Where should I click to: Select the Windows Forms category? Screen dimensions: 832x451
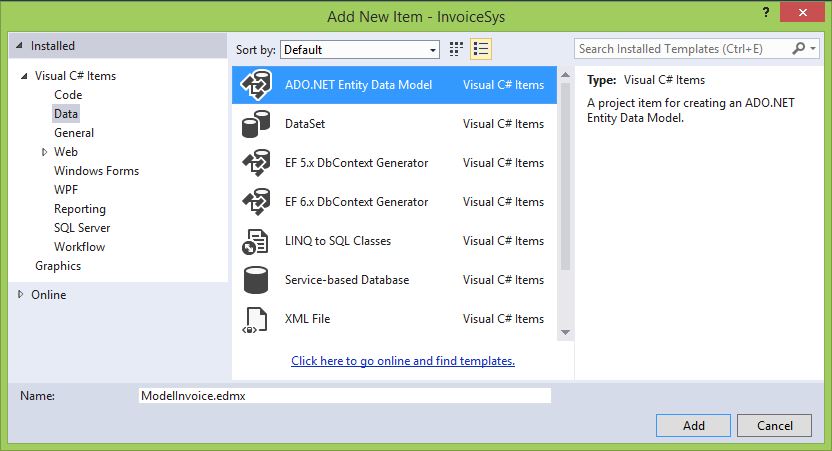pos(97,171)
